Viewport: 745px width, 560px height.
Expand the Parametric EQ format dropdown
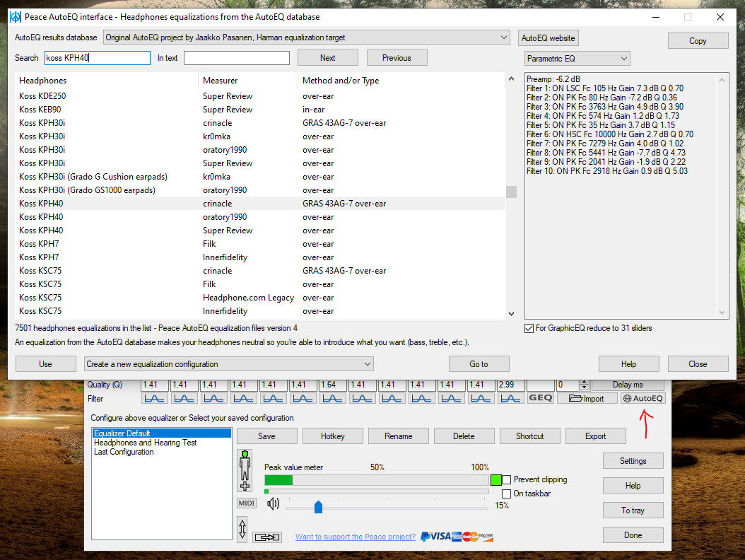tap(577, 59)
